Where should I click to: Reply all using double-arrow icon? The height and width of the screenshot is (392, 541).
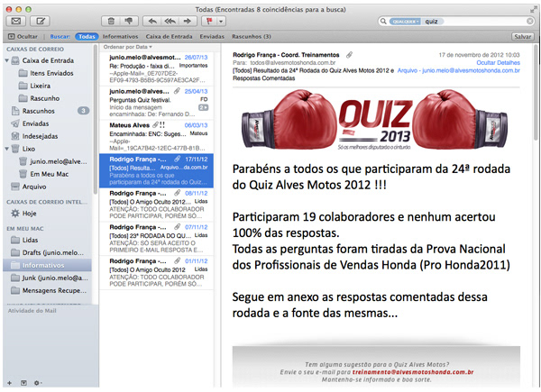tap(170, 22)
